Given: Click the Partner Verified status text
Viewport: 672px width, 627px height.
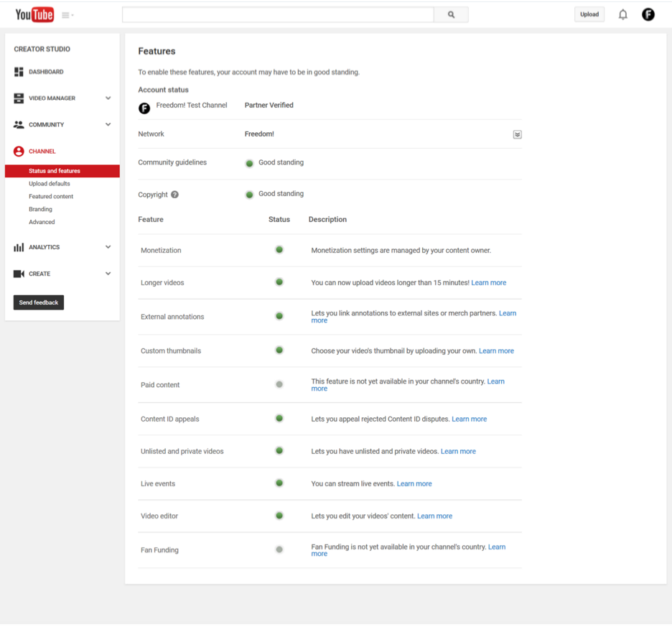Looking at the screenshot, I should point(269,106).
